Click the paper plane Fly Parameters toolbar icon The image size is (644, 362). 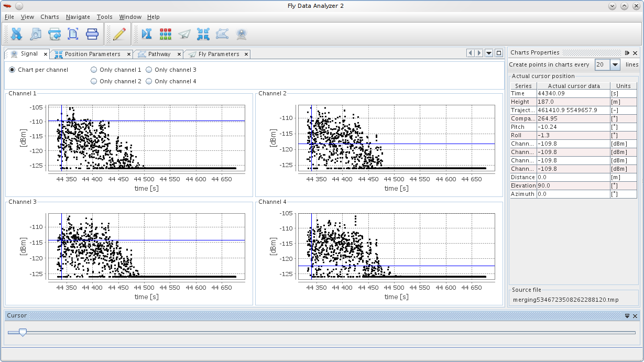point(184,34)
